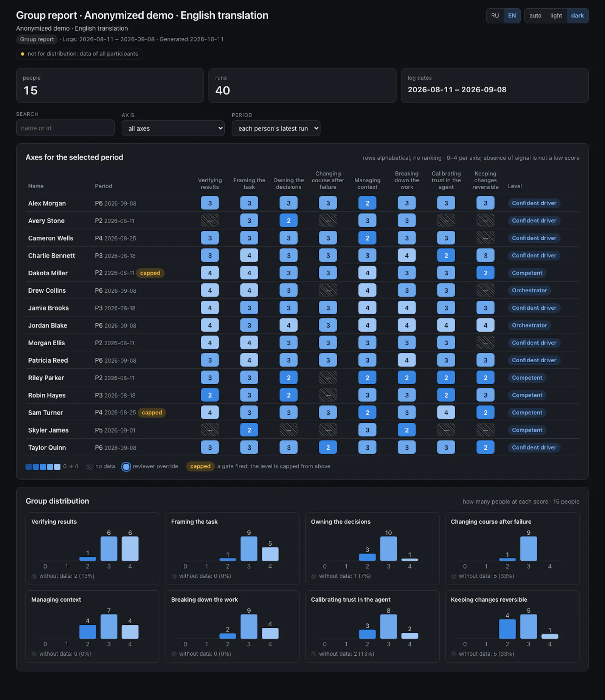Click the capped badge on Sam Turner's row
The height and width of the screenshot is (700, 605).
(x=152, y=413)
